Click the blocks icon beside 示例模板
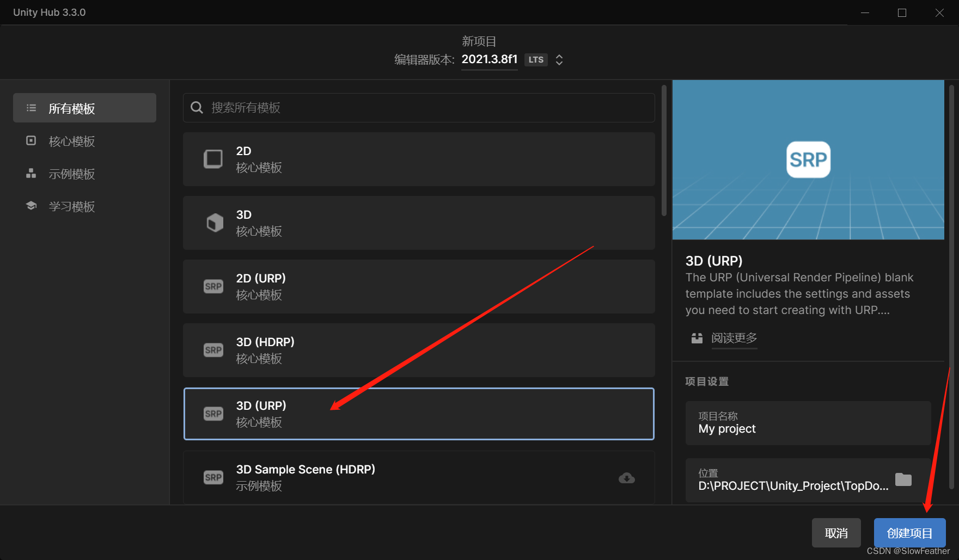Screen dimensions: 959x560 pyautogui.click(x=31, y=174)
